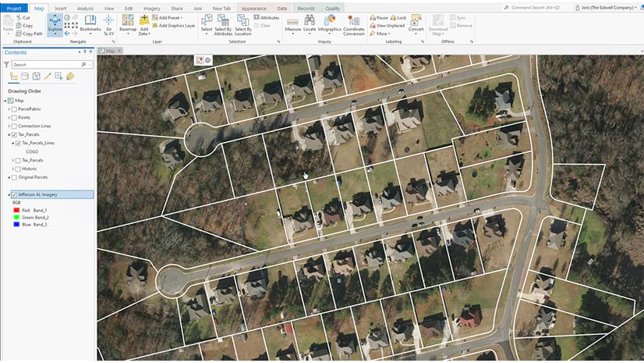Click the Green Band_2 color swatch
644x363 pixels.
(x=16, y=217)
